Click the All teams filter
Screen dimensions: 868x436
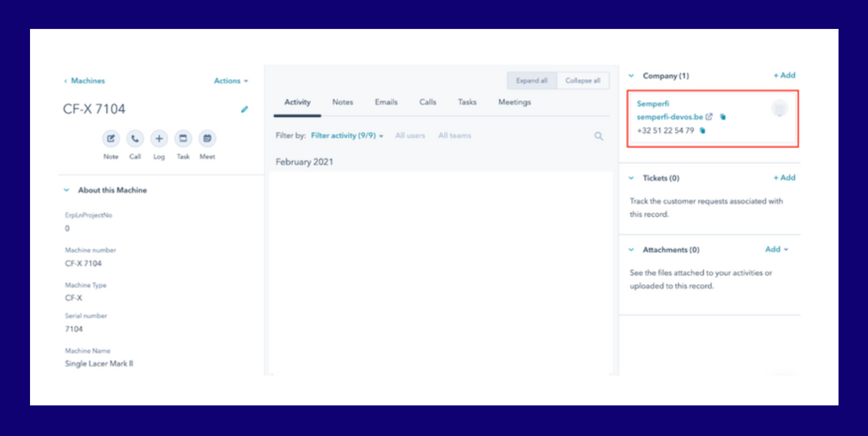(x=454, y=135)
